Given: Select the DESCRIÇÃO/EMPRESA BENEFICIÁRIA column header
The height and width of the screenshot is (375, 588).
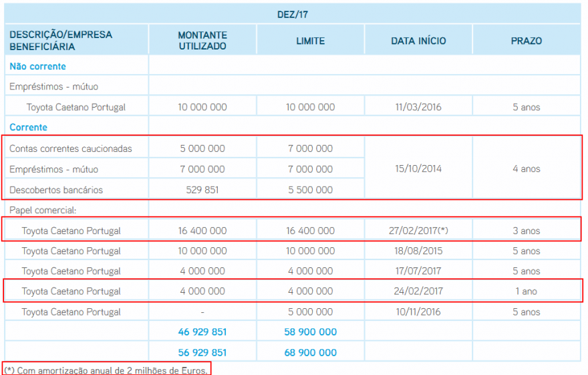Looking at the screenshot, I should (x=61, y=41).
